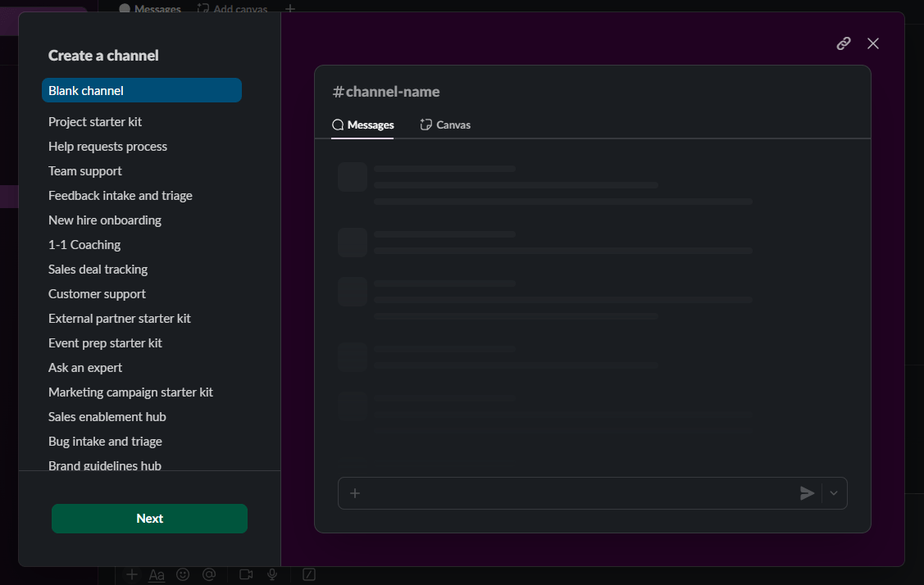Image resolution: width=924 pixels, height=585 pixels.
Task: Click the send message arrow icon
Action: pyautogui.click(x=808, y=493)
